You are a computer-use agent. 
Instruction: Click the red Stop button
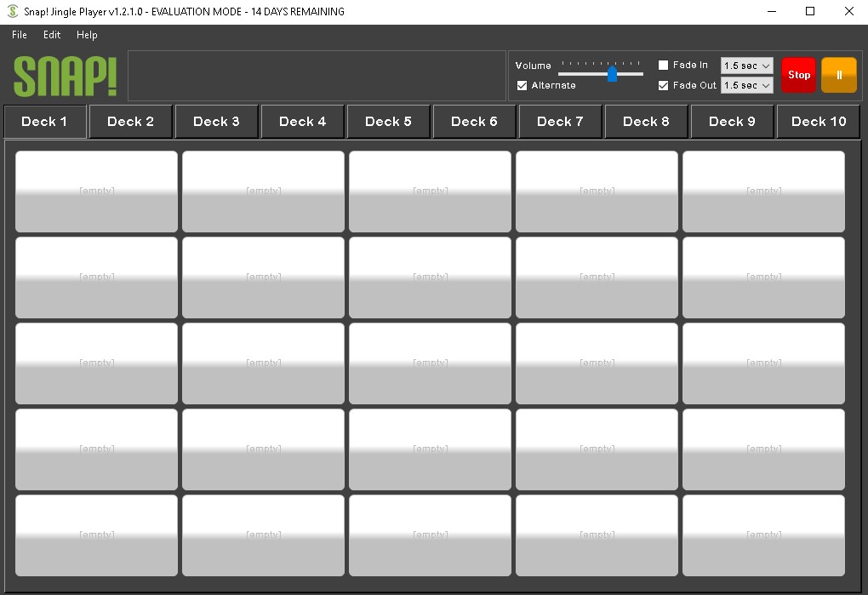pyautogui.click(x=798, y=75)
